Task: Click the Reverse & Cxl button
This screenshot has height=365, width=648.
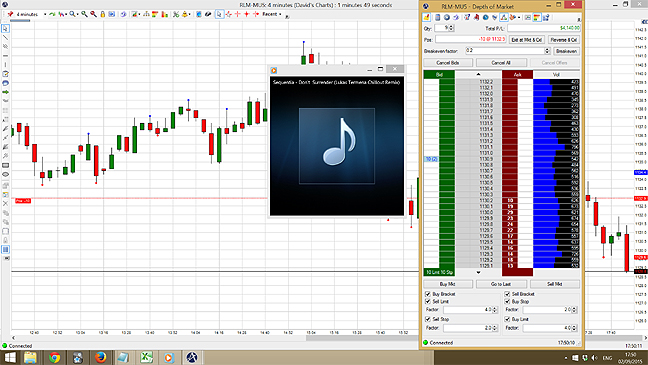Action: coord(564,40)
